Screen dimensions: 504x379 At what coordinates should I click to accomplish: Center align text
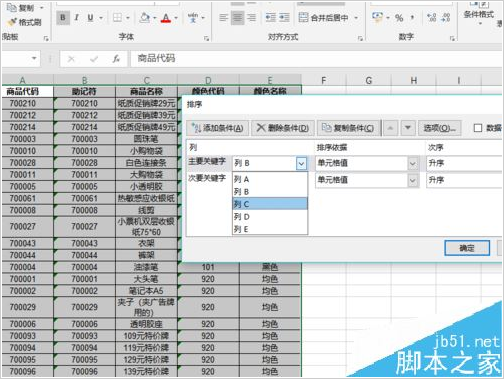[237, 17]
